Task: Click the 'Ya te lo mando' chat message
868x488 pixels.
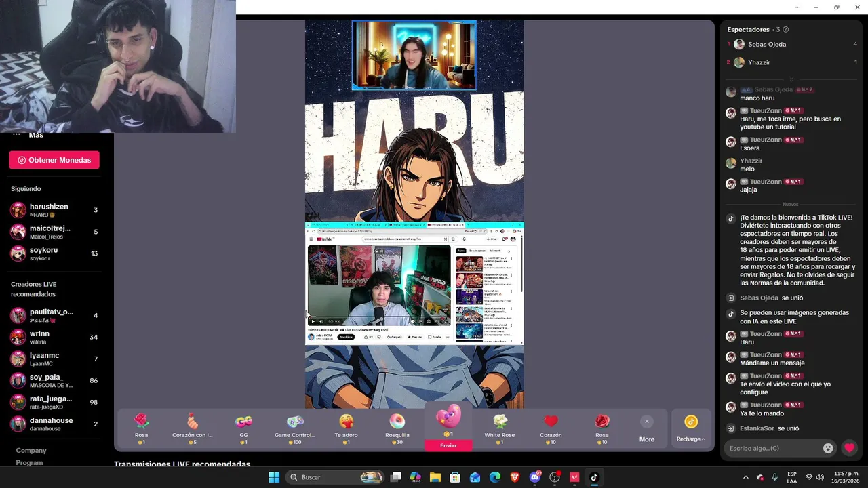Action: pyautogui.click(x=762, y=413)
